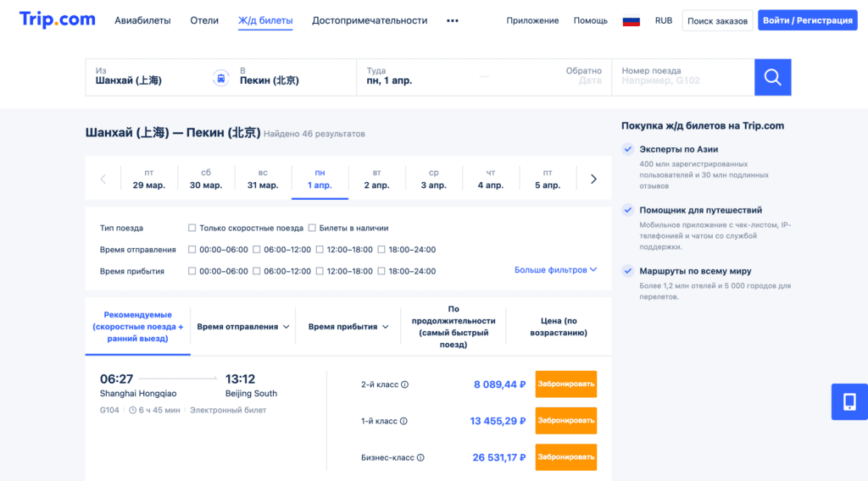The height and width of the screenshot is (481, 868).
Task: Select the пт 29 мар. date tab
Action: point(149,180)
